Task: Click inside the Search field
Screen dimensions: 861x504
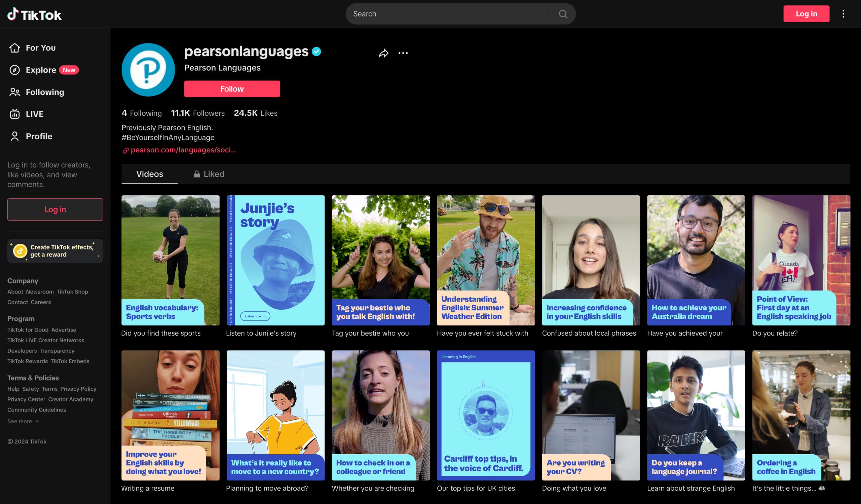Action: 449,14
